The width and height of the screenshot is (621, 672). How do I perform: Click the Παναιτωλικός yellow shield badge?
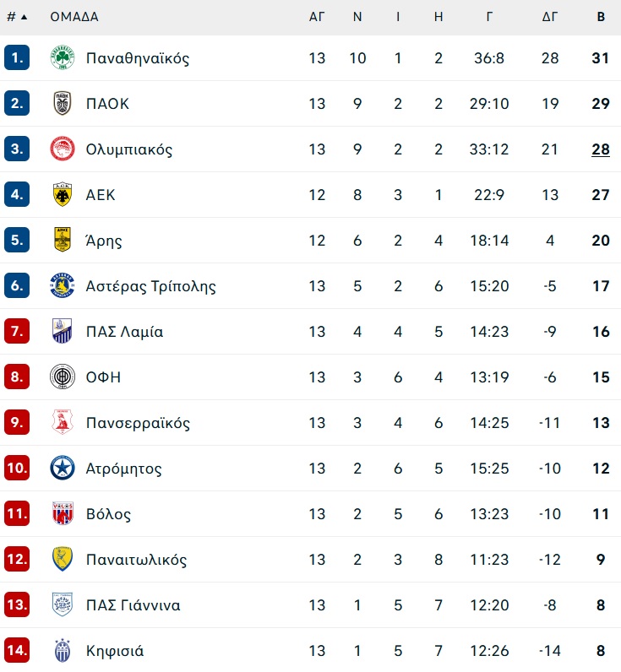pyautogui.click(x=63, y=559)
